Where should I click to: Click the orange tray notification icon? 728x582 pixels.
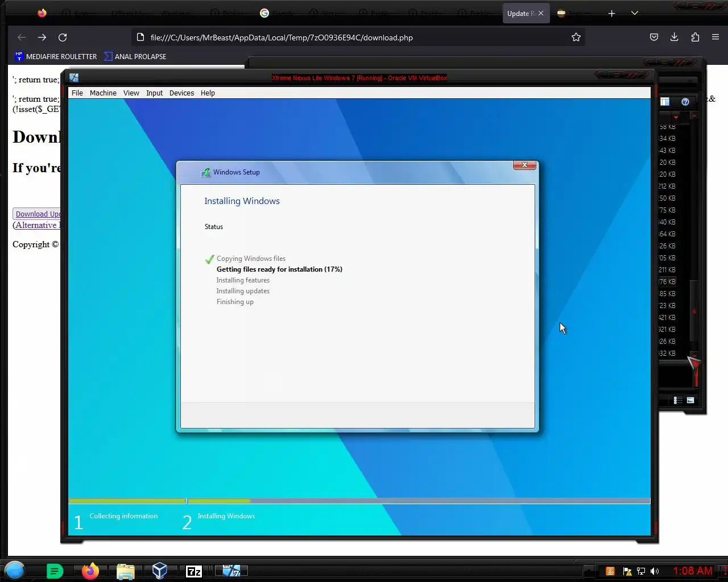pyautogui.click(x=610, y=571)
